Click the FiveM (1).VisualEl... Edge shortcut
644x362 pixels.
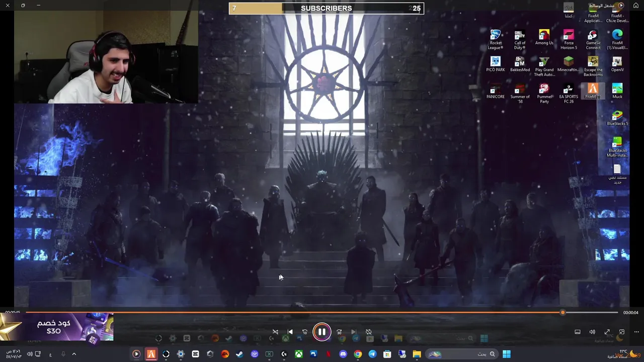tap(617, 39)
